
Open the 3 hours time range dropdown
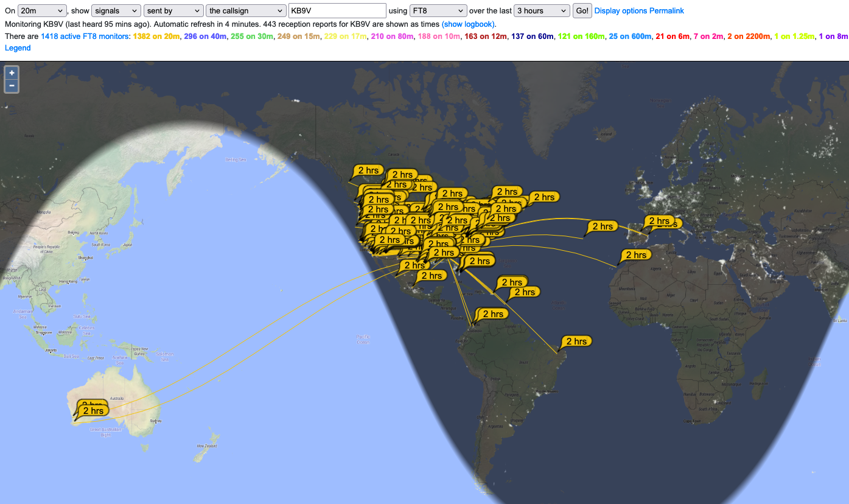tap(542, 11)
